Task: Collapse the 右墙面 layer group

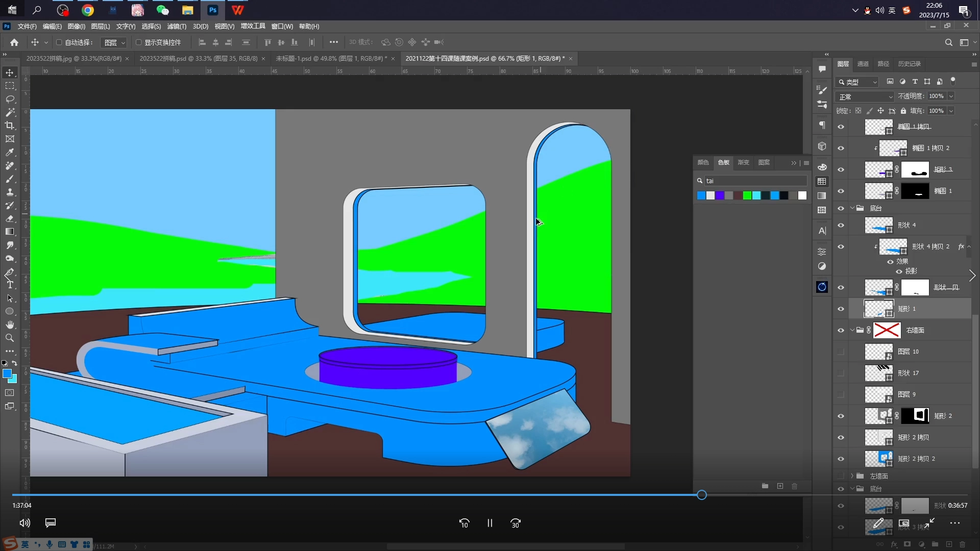Action: [852, 330]
